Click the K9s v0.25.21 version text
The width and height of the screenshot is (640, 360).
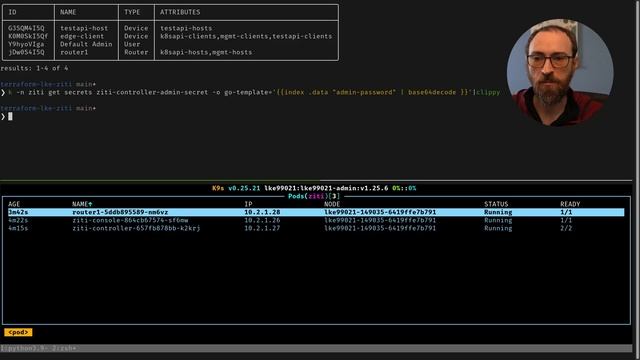click(236, 188)
